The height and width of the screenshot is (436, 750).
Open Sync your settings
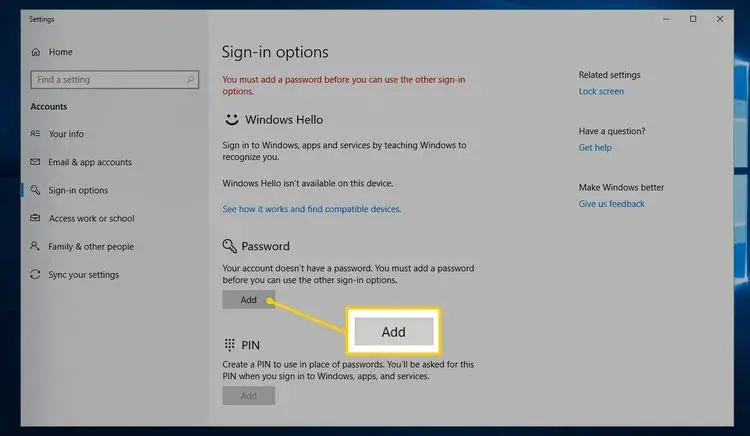coord(83,275)
